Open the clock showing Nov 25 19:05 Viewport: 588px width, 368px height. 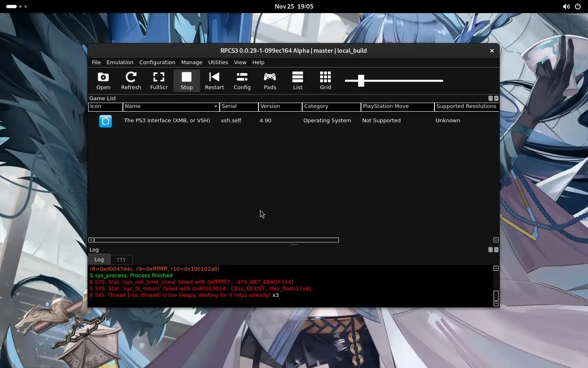pyautogui.click(x=294, y=7)
